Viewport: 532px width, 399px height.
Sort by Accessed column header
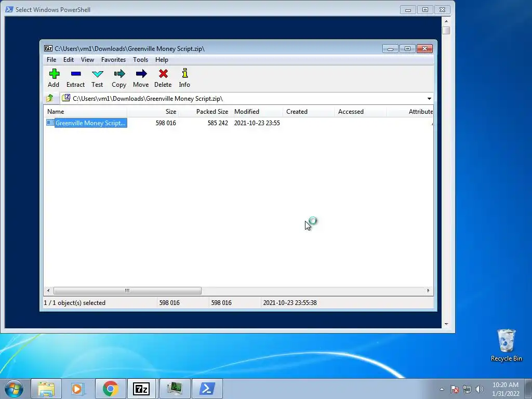tap(361, 112)
